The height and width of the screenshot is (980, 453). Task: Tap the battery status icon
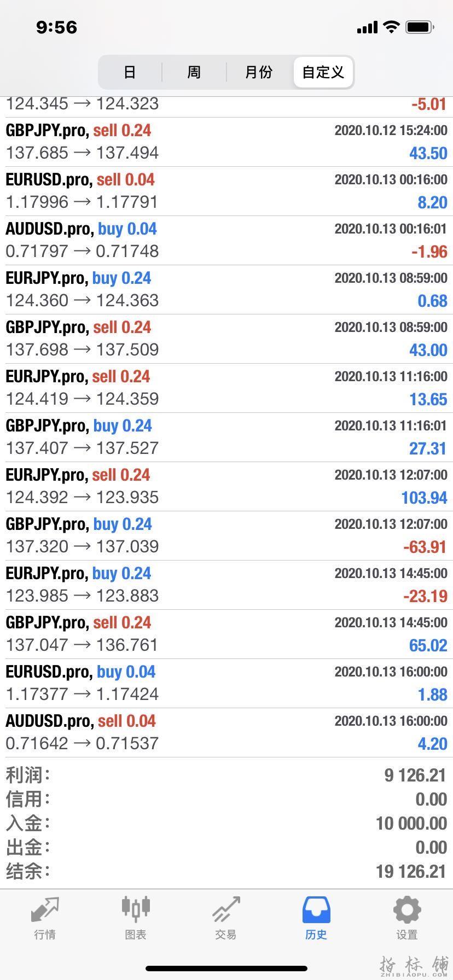[420, 27]
